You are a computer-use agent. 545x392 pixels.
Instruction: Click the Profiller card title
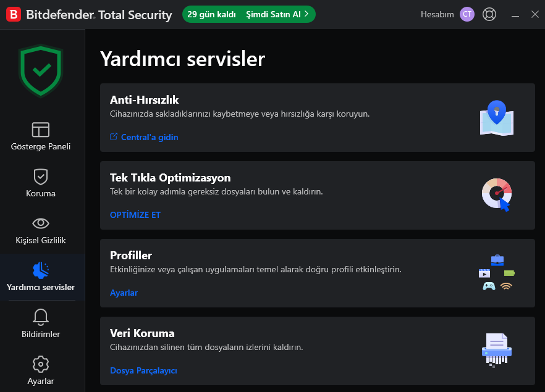[131, 256]
